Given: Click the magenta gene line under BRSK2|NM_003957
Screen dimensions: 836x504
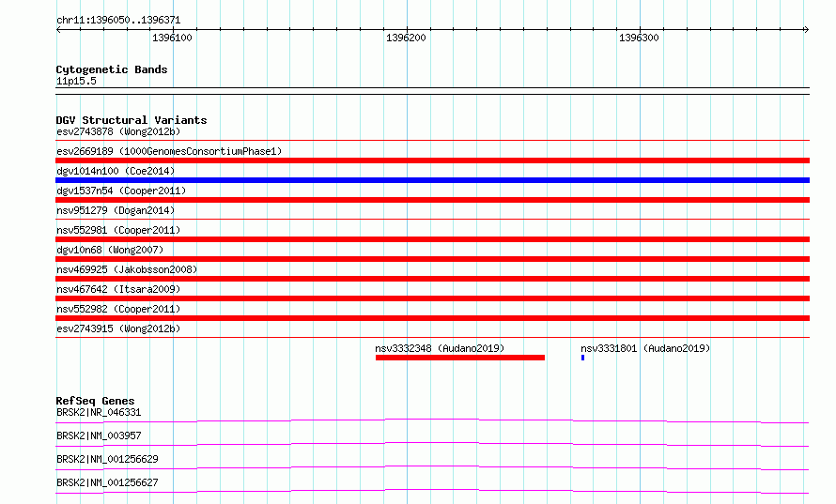Looking at the screenshot, I should coord(432,443).
